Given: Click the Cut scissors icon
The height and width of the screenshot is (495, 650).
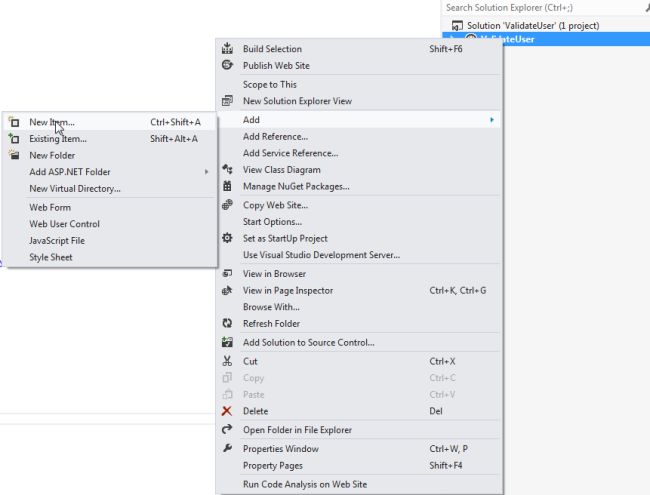Looking at the screenshot, I should point(227,361).
